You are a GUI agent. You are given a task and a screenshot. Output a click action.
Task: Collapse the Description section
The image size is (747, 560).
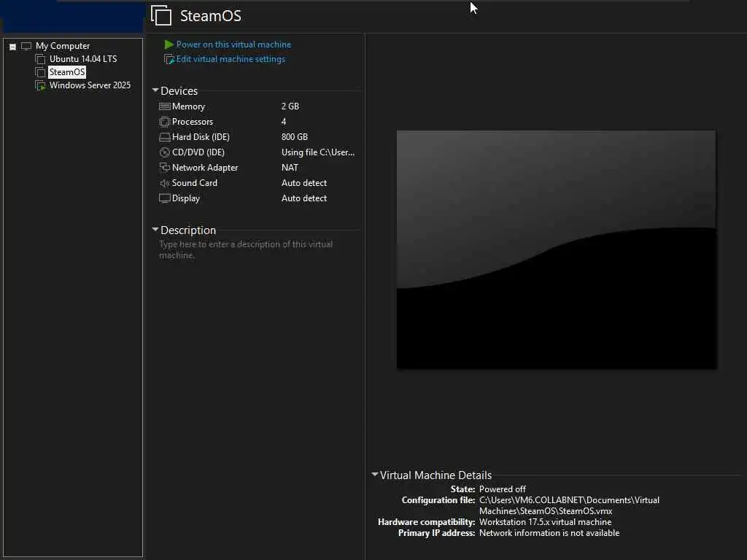click(x=155, y=230)
